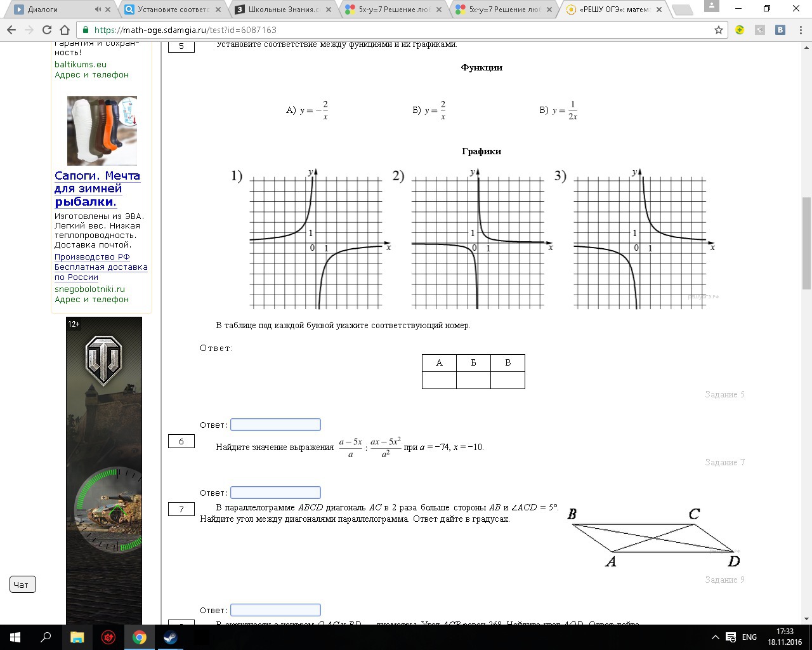Image resolution: width=812 pixels, height=650 pixels.
Task: Open File Explorer from the taskbar
Action: pos(77,637)
